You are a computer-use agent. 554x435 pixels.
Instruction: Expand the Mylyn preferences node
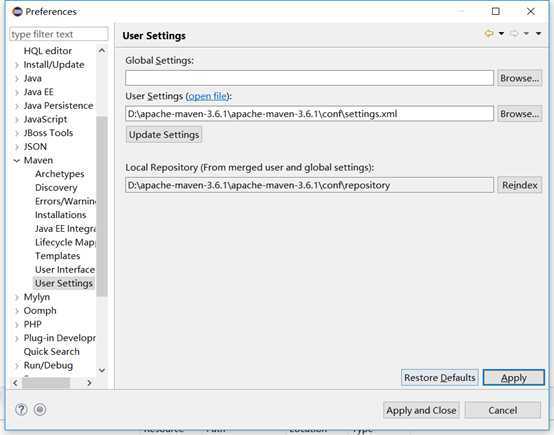point(17,297)
